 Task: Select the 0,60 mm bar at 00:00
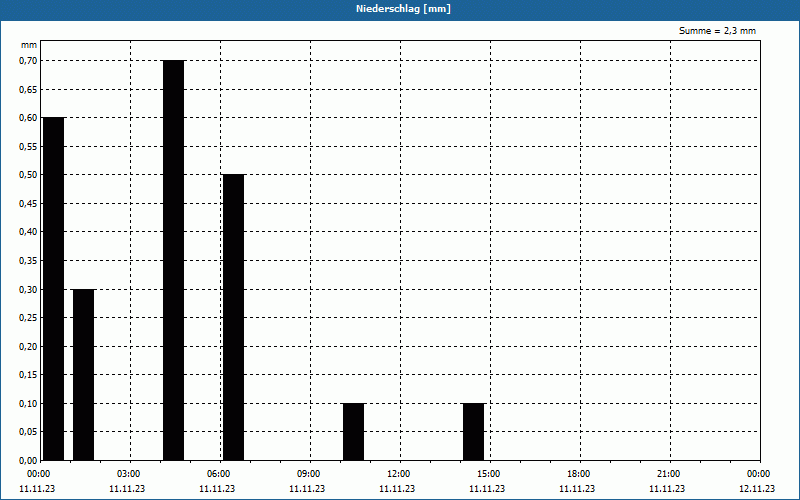coord(54,289)
